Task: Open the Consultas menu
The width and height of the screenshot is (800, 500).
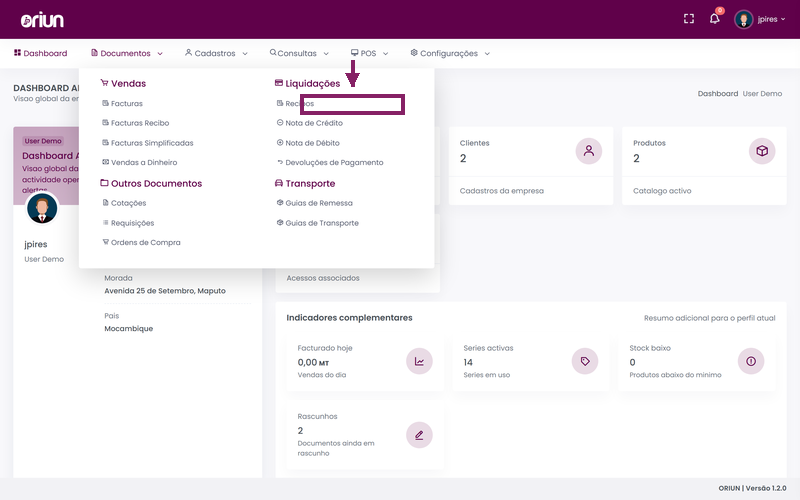Action: (x=293, y=53)
